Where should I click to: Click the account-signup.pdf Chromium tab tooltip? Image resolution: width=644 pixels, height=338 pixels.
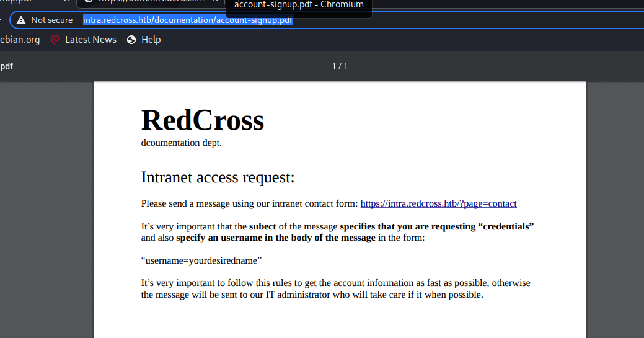(x=299, y=6)
